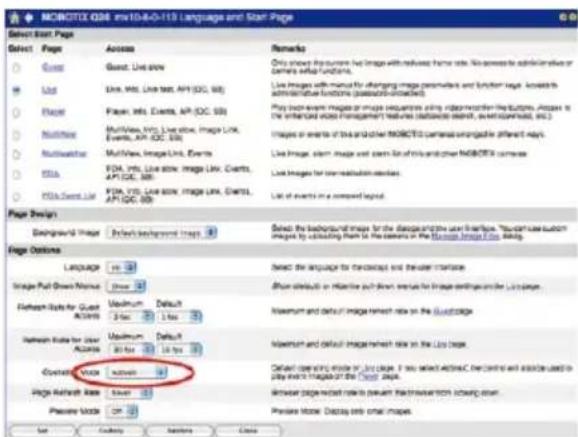Open the Preview Mode dropdown
Viewport: 578px width, 437px height.
point(122,411)
